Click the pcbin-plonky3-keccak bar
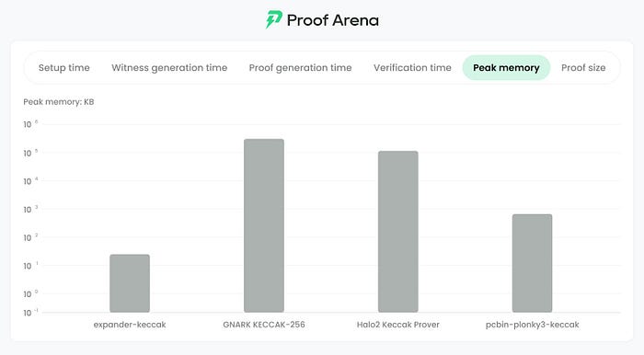 (x=533, y=263)
